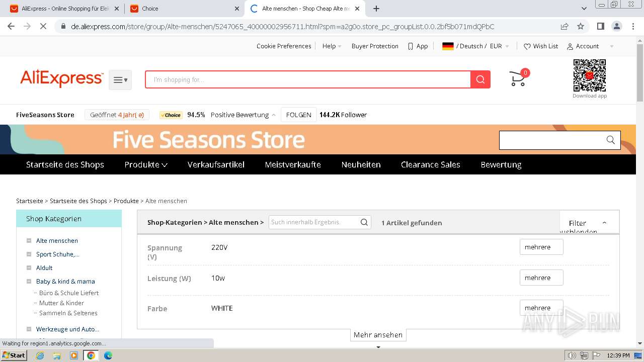Image resolution: width=644 pixels, height=362 pixels.
Task: Bookmark this page with star icon
Action: click(581, 27)
